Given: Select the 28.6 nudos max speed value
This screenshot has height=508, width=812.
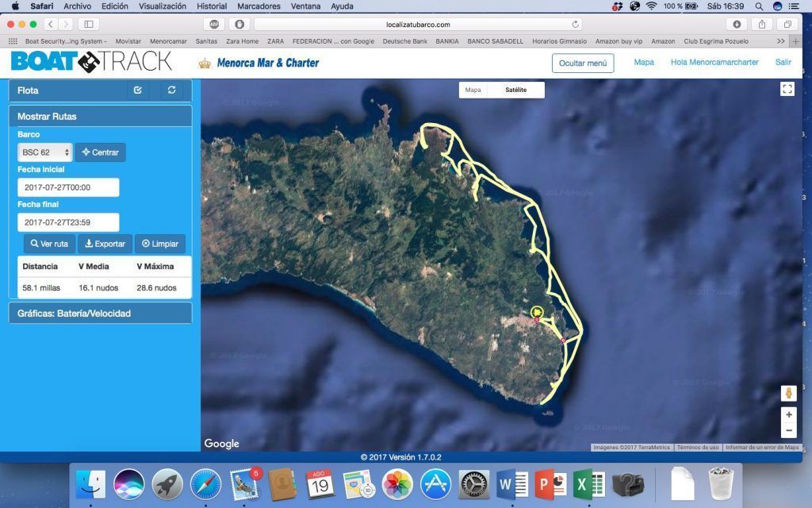Looking at the screenshot, I should [156, 287].
